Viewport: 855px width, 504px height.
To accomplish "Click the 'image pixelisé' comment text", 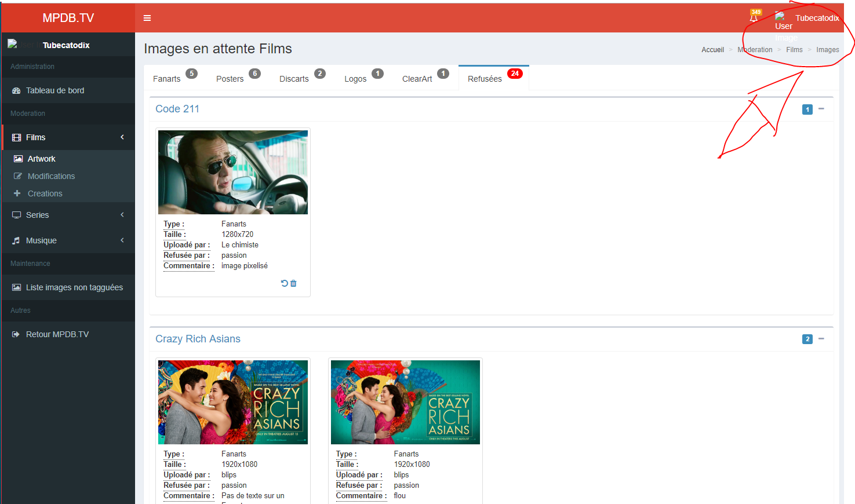I will 245,266.
